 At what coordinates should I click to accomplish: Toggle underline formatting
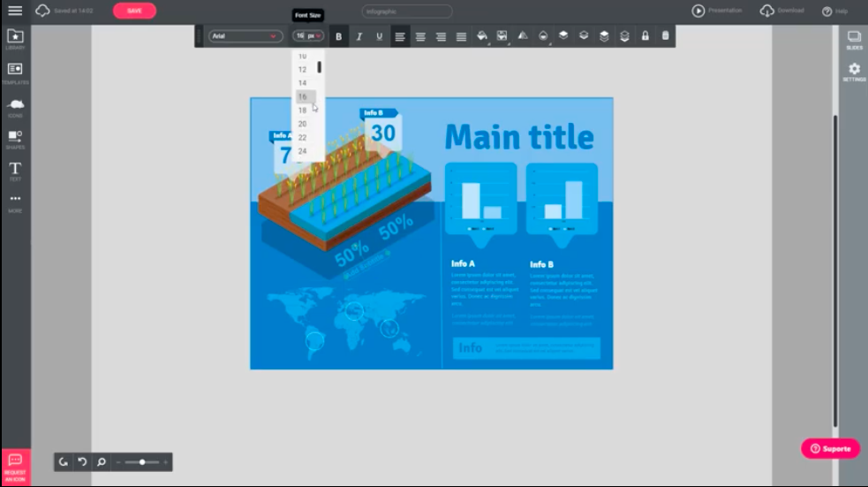pos(380,36)
